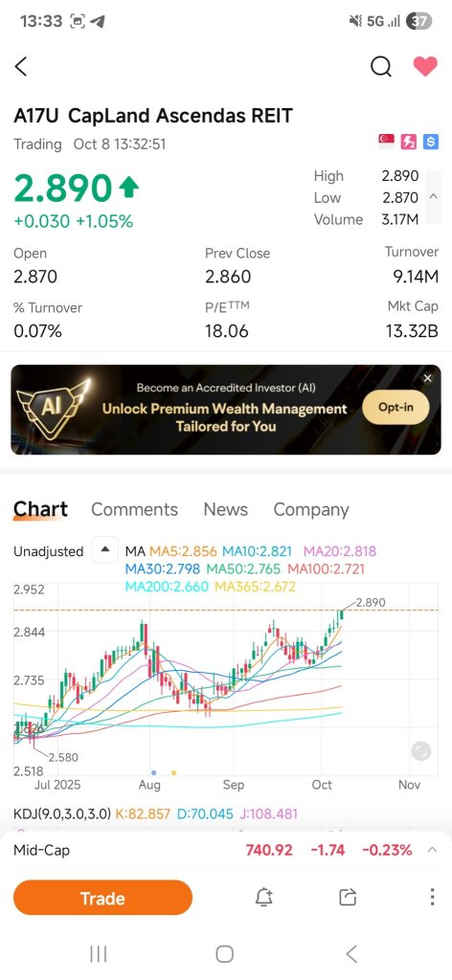Collapse the High Low Volume details chevron
The height and width of the screenshot is (980, 452).
click(x=433, y=197)
